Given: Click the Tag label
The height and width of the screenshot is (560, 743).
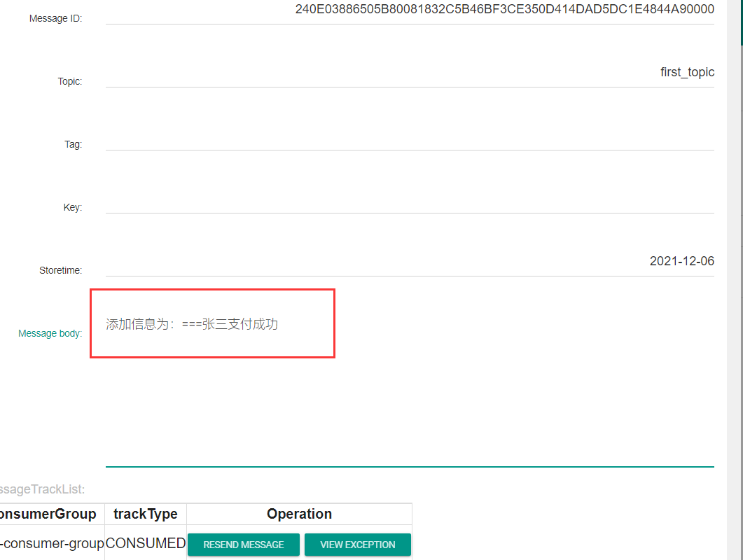Looking at the screenshot, I should pos(73,144).
